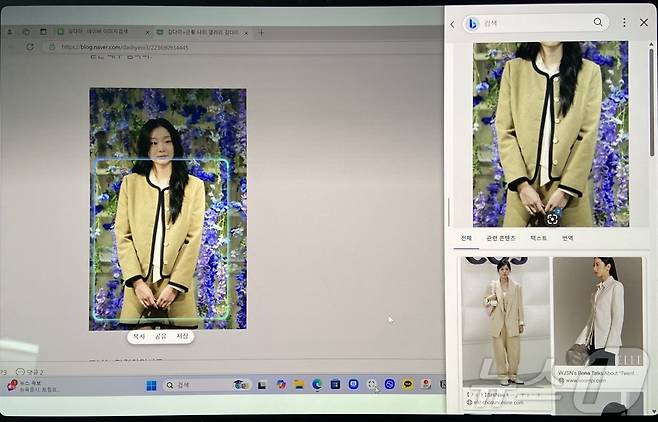Click the Bing logo icon in the search panel
Screen dimensions: 658x422
point(472,23)
